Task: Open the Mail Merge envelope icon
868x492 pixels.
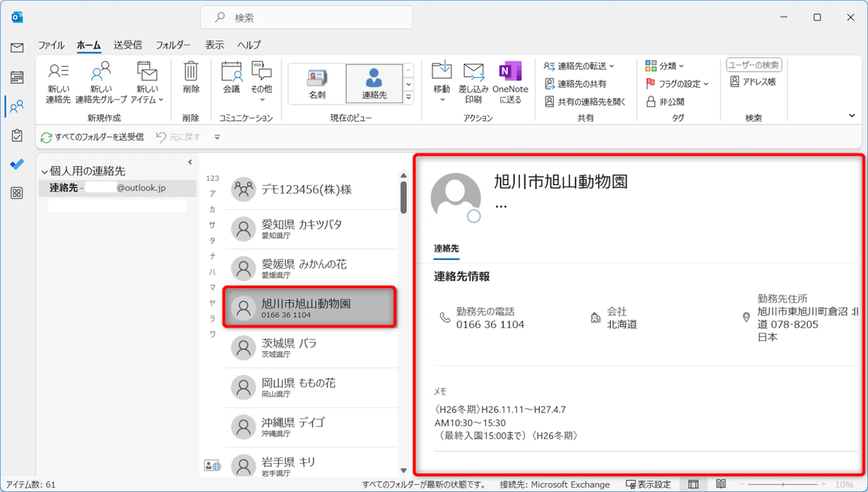Action: (x=473, y=72)
